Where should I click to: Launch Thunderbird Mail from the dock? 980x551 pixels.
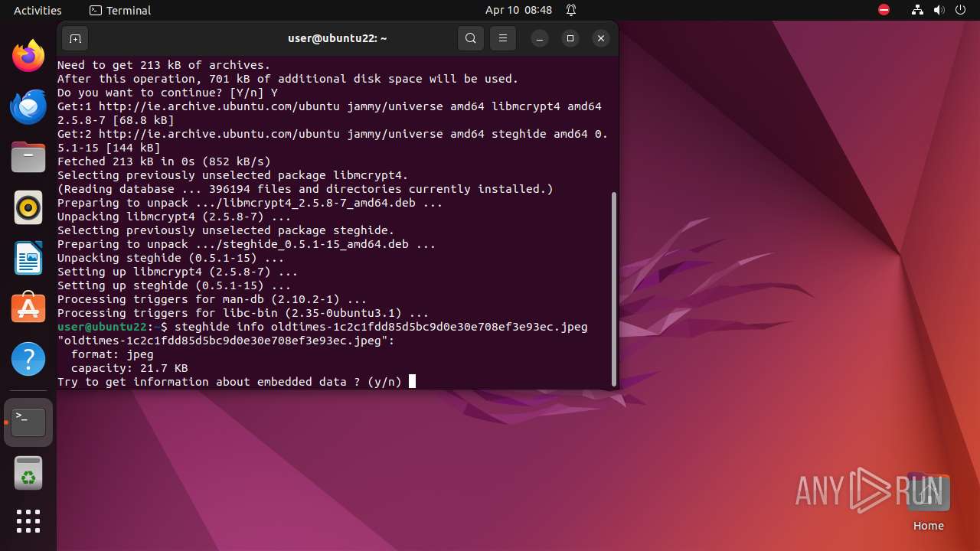pyautogui.click(x=28, y=106)
